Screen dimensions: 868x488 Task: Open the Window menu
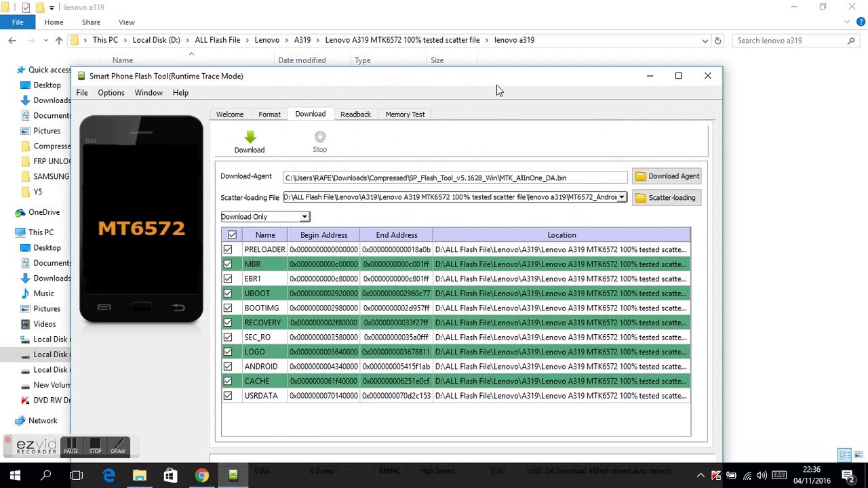click(x=149, y=93)
